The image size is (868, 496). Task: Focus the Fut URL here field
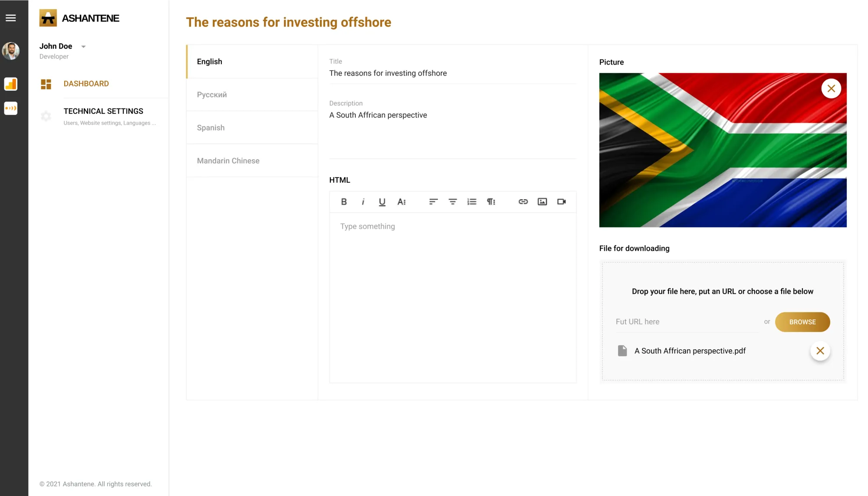pos(687,322)
